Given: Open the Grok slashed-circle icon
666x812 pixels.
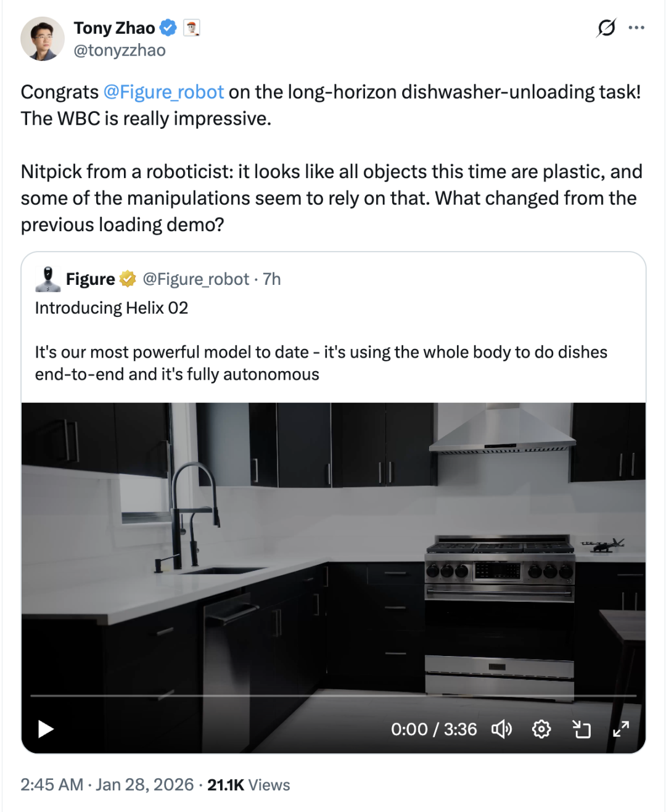Looking at the screenshot, I should [606, 28].
